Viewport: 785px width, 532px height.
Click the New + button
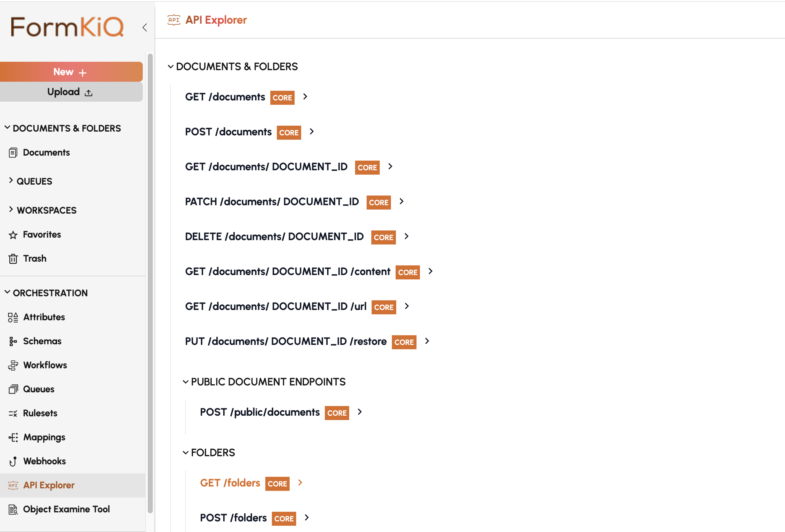(71, 72)
